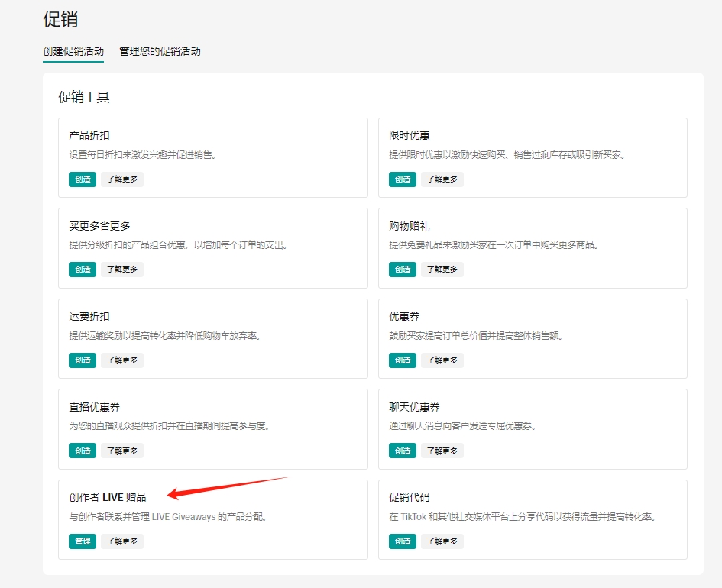The width and height of the screenshot is (722, 588).
Task: Click 管理 under 创作者 LIVE 赠品
Action: tap(82, 541)
